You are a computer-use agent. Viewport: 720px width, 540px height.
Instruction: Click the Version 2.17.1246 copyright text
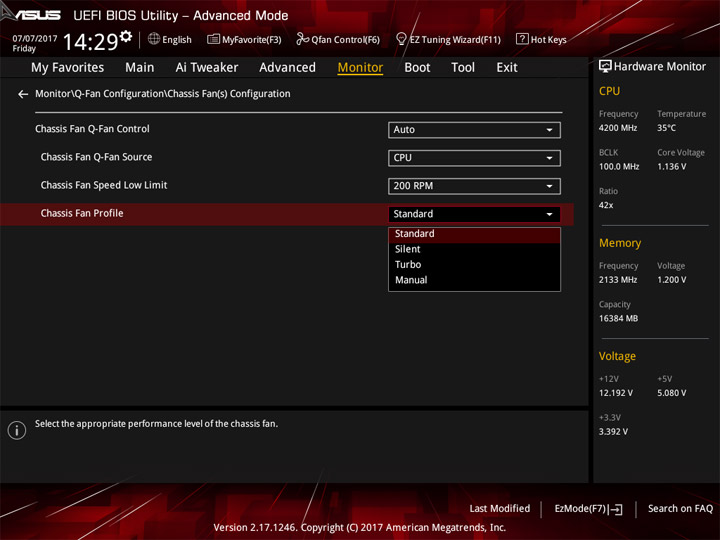point(360,527)
